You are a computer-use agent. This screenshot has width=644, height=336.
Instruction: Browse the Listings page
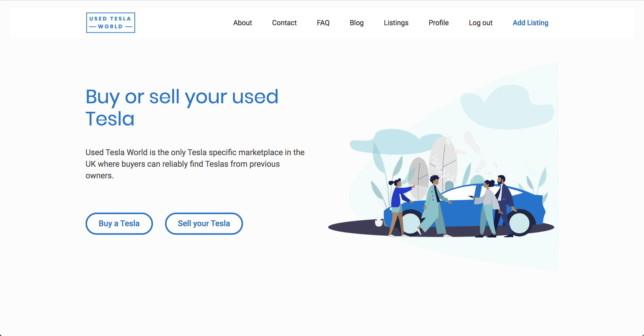[x=396, y=23]
